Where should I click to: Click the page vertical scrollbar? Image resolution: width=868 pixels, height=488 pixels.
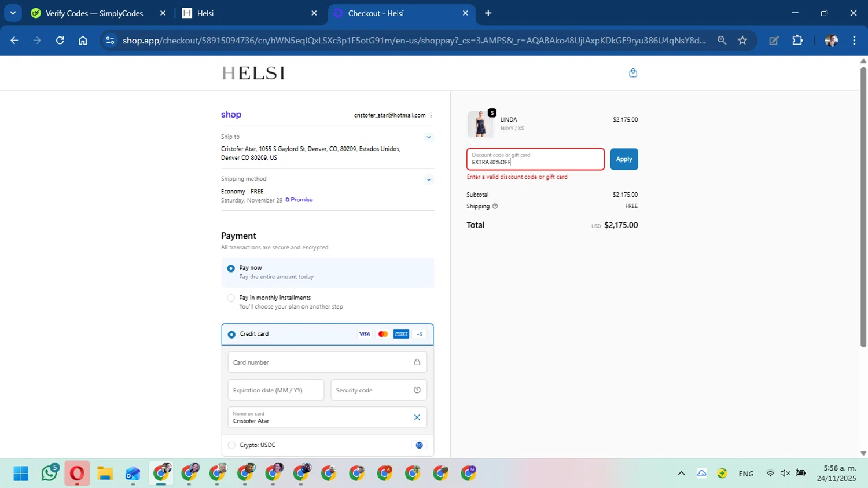coord(863,207)
